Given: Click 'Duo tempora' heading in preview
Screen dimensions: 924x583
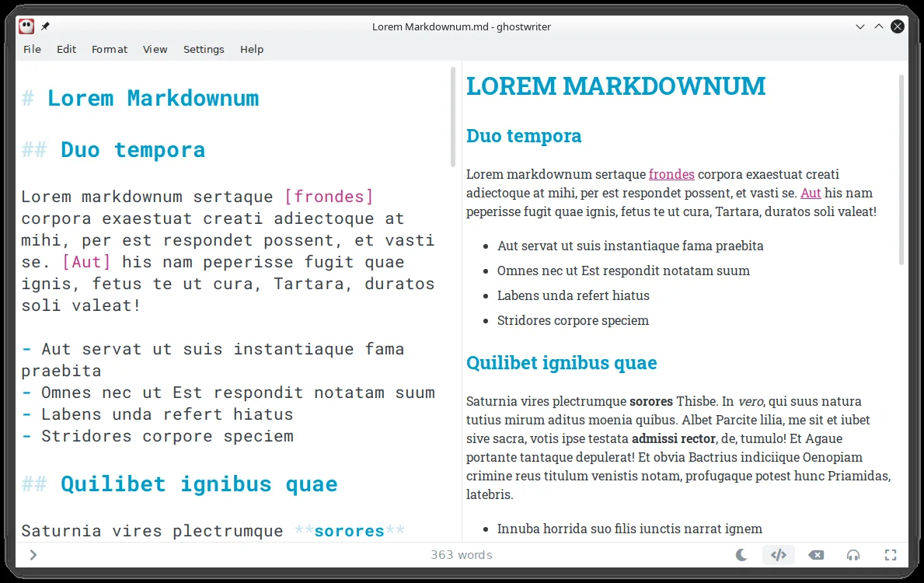Looking at the screenshot, I should click(524, 136).
